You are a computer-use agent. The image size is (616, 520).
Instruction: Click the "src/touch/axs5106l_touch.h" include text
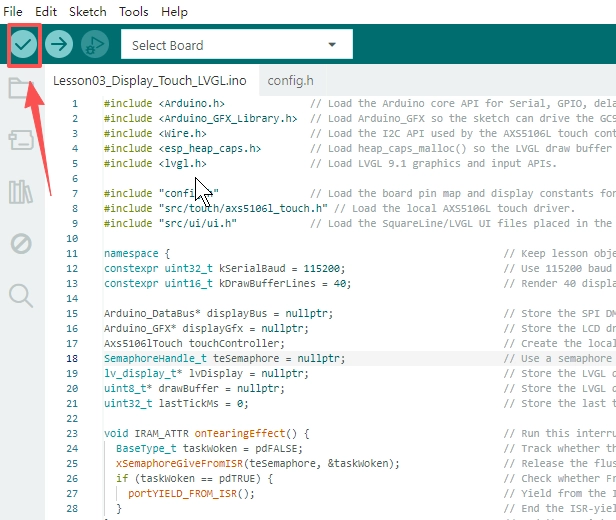tap(243, 209)
